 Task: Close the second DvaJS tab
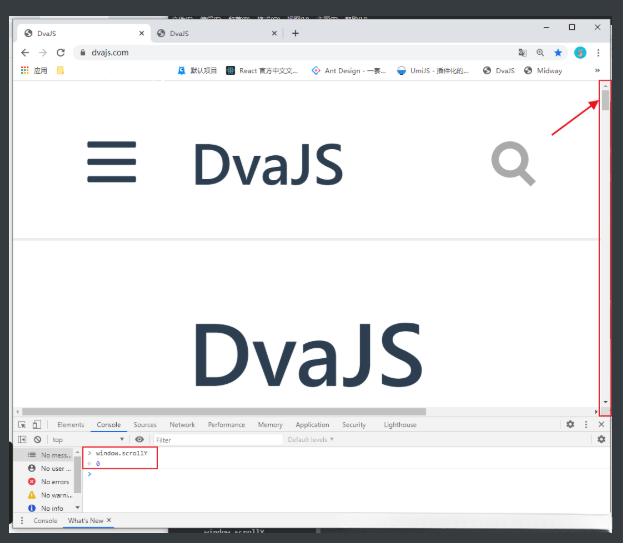pyautogui.click(x=274, y=33)
